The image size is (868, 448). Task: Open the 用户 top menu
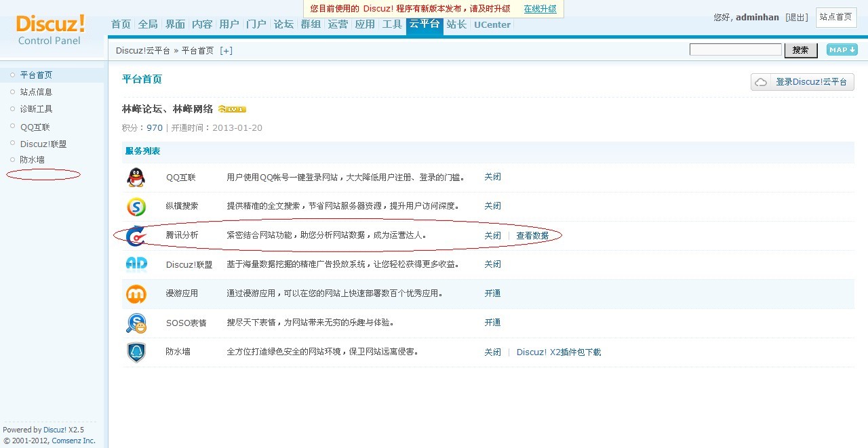229,24
